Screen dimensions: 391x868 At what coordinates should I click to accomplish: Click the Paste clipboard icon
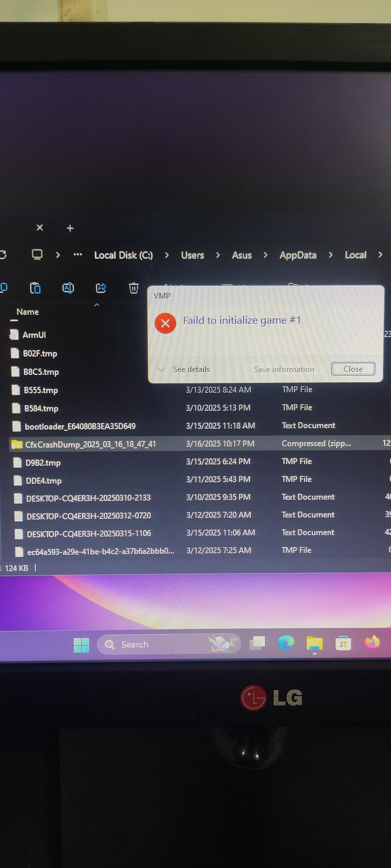click(x=35, y=288)
